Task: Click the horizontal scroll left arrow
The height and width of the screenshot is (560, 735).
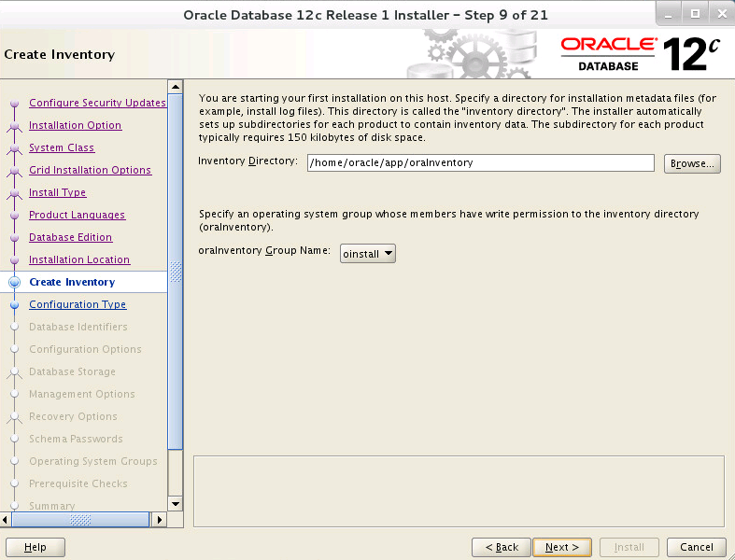Action: pos(6,519)
